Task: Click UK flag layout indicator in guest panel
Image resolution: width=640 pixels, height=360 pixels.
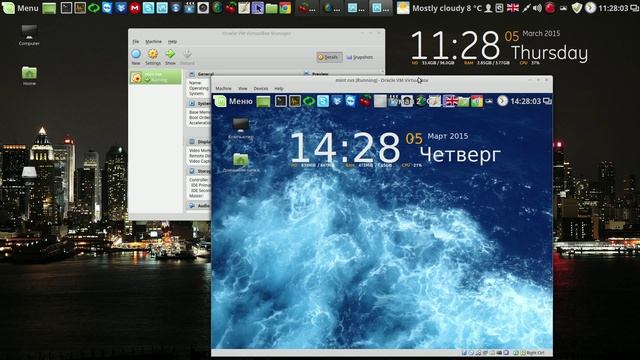Action: pos(450,101)
